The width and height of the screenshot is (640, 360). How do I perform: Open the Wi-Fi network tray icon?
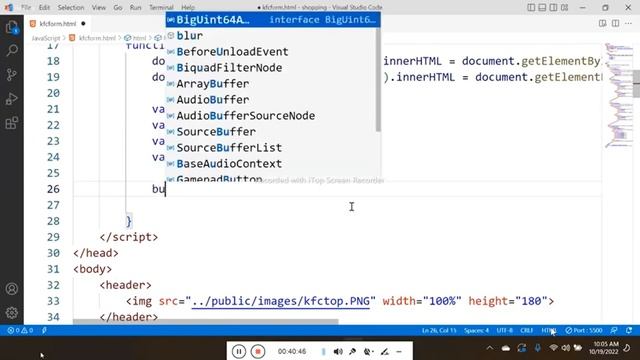(x=553, y=348)
